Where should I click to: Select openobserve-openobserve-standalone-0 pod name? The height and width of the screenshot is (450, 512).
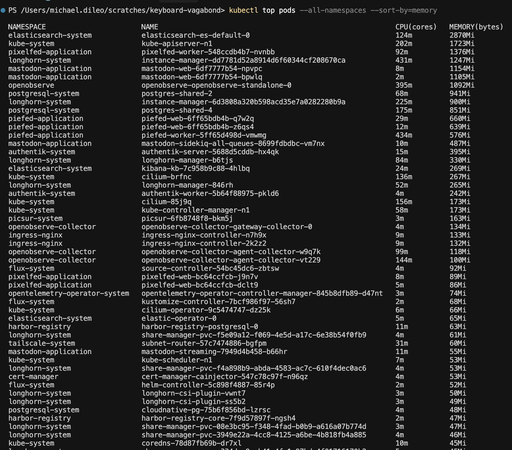216,85
